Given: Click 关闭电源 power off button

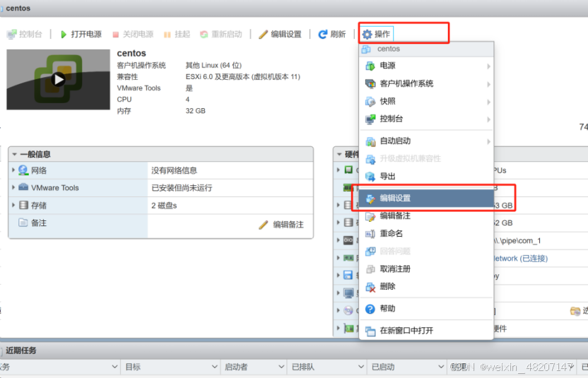Looking at the screenshot, I should [133, 34].
